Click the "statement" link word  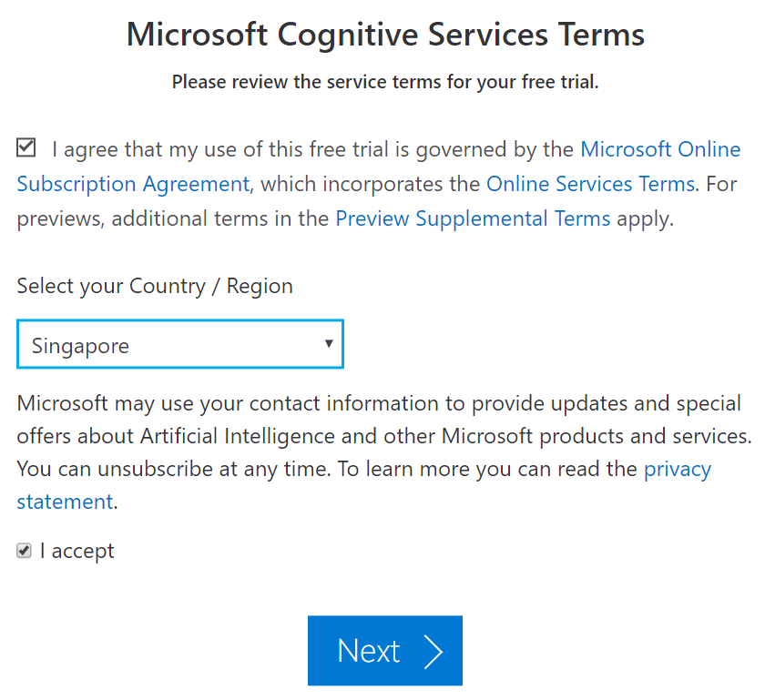[65, 502]
